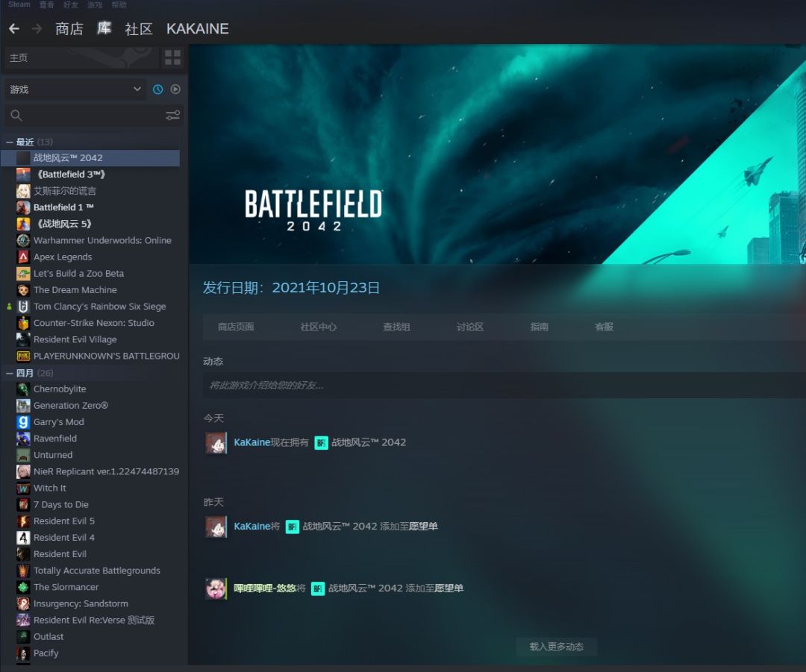Image resolution: width=806 pixels, height=672 pixels.
Task: Toggle ready-to-play filter icon
Action: 175,90
